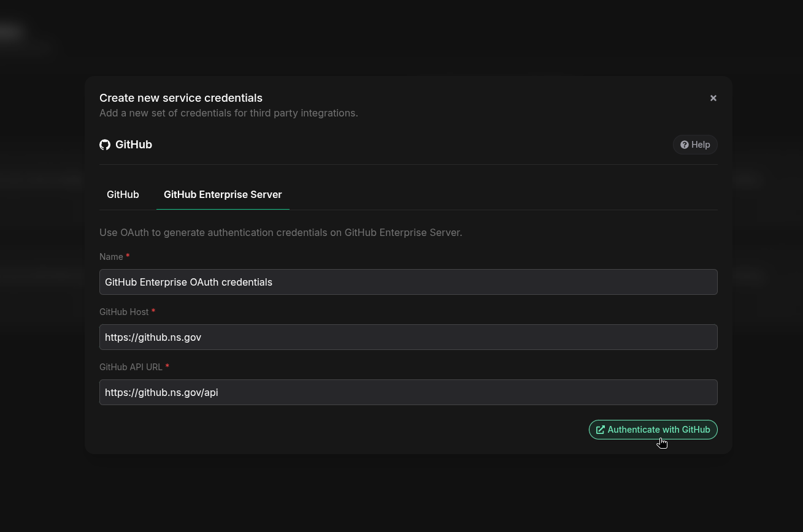Select the GitHub Enterprise Server tab
The width and height of the screenshot is (803, 532).
point(223,194)
